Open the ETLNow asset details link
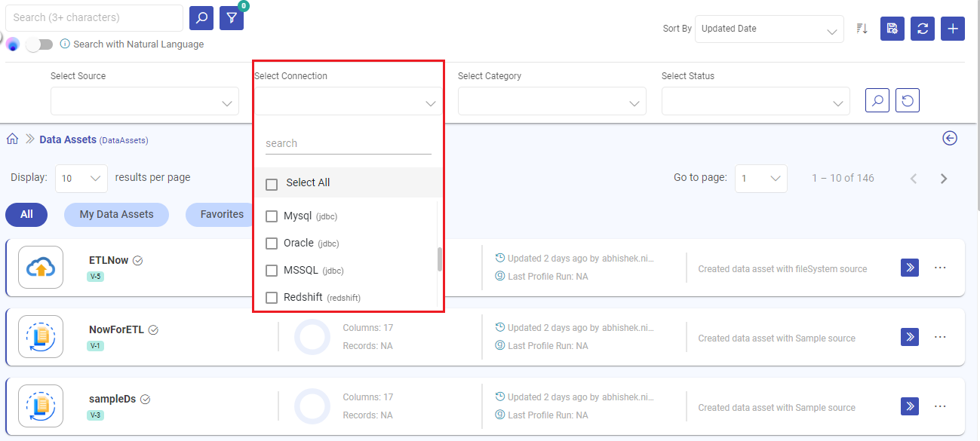The image size is (980, 441). (109, 259)
